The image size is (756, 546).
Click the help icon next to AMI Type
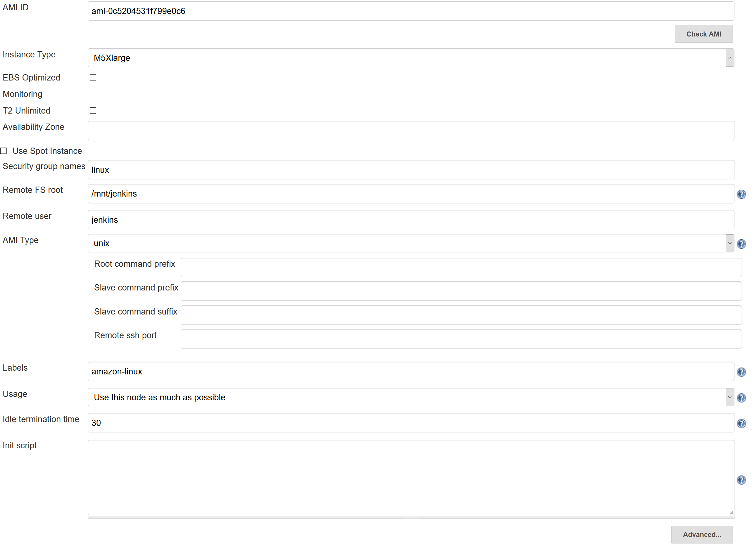point(741,244)
